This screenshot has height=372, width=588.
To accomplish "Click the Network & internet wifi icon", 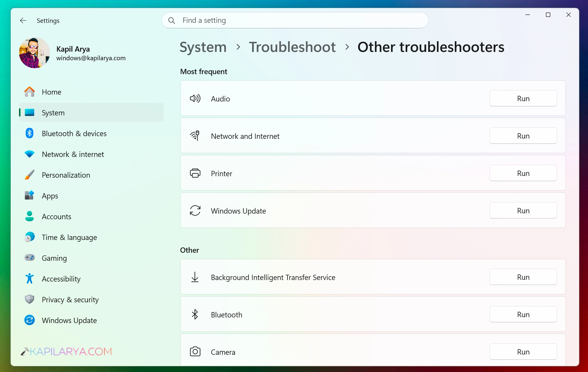I will click(x=29, y=154).
